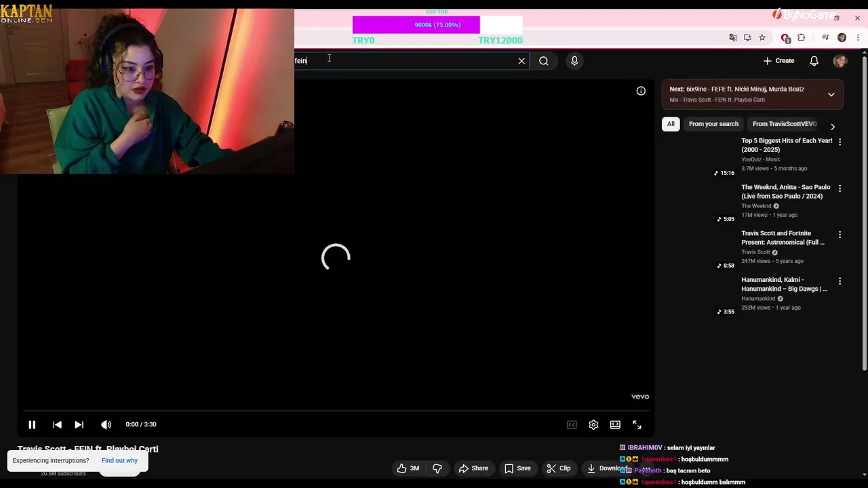868x488 pixels.
Task: Open the Chrome profile avatar
Action: [842, 37]
